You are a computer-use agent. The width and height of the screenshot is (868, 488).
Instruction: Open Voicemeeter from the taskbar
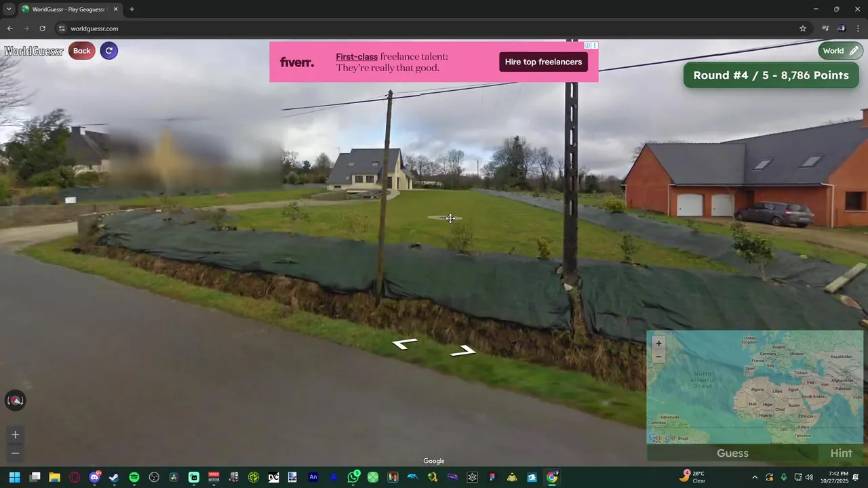click(214, 477)
